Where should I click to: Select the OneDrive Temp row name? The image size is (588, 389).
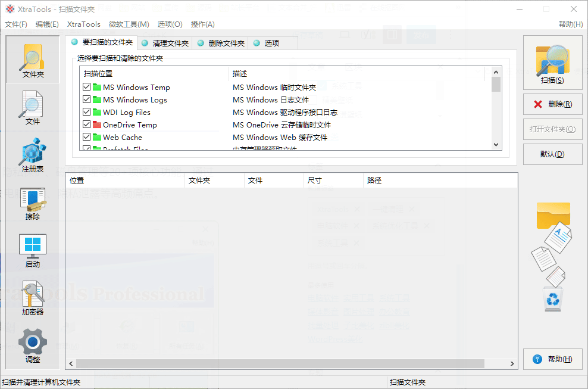(x=130, y=125)
